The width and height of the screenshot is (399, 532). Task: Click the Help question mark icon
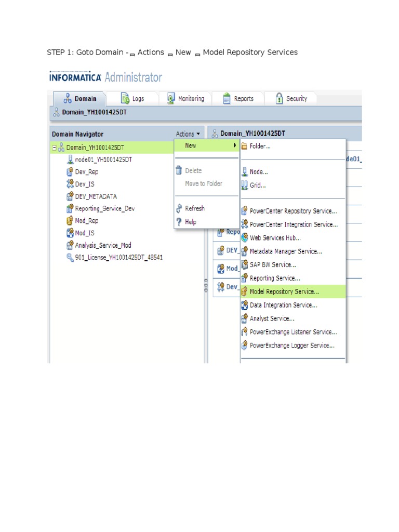pyautogui.click(x=179, y=222)
